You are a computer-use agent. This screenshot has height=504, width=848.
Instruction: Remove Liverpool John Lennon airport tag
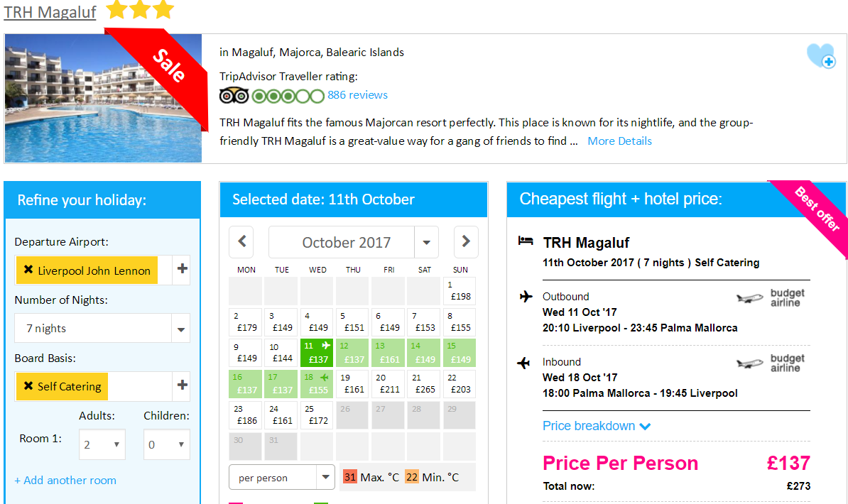pyautogui.click(x=28, y=269)
